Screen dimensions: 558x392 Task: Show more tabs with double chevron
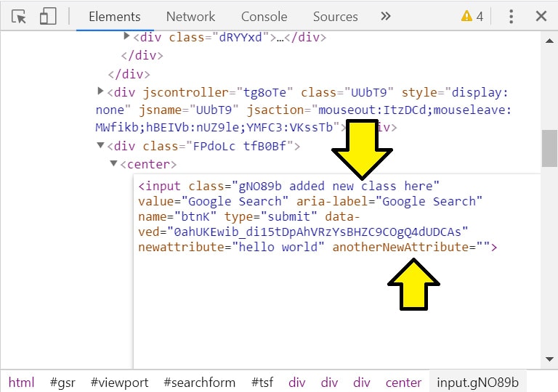386,16
